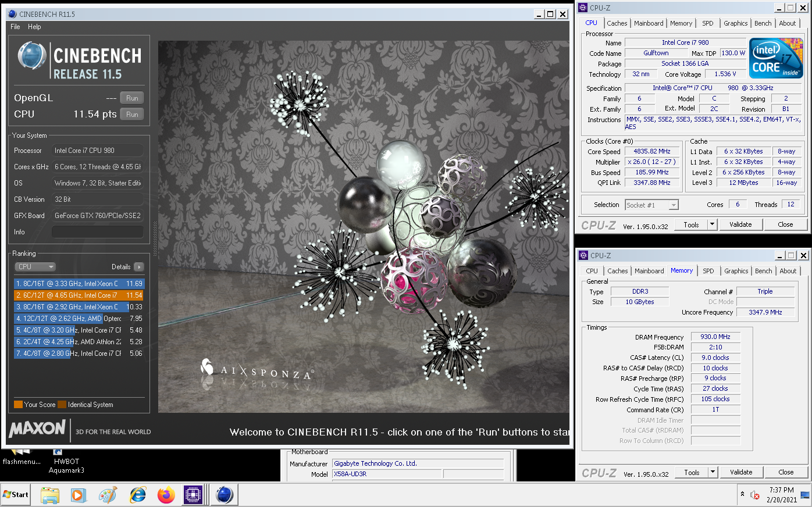Open the File menu in Cinebench
The image size is (812, 507).
tap(15, 27)
